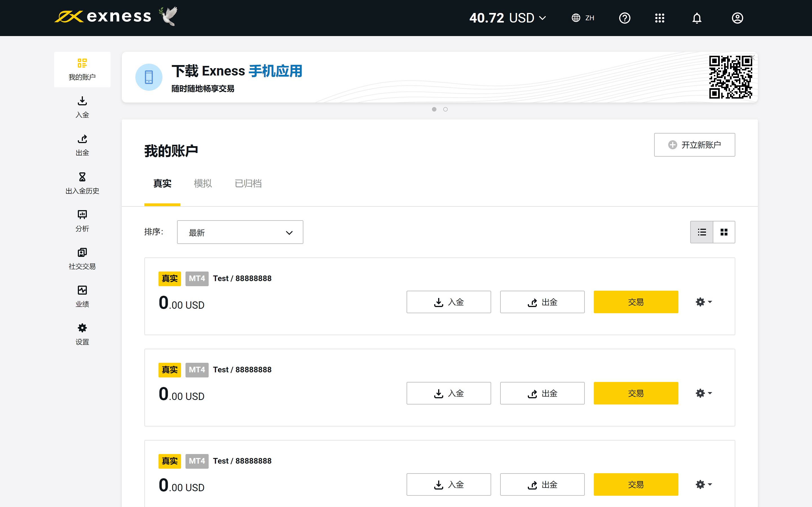This screenshot has width=812, height=507.
Task: Show second banner slide dot
Action: [445, 109]
